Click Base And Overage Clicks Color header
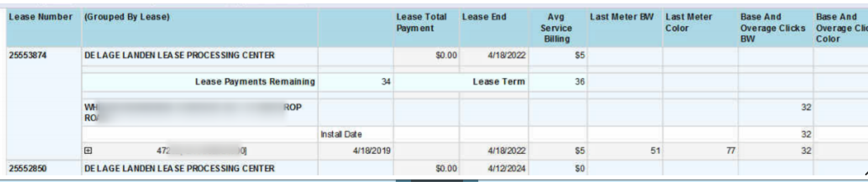The width and height of the screenshot is (868, 182). [x=841, y=28]
